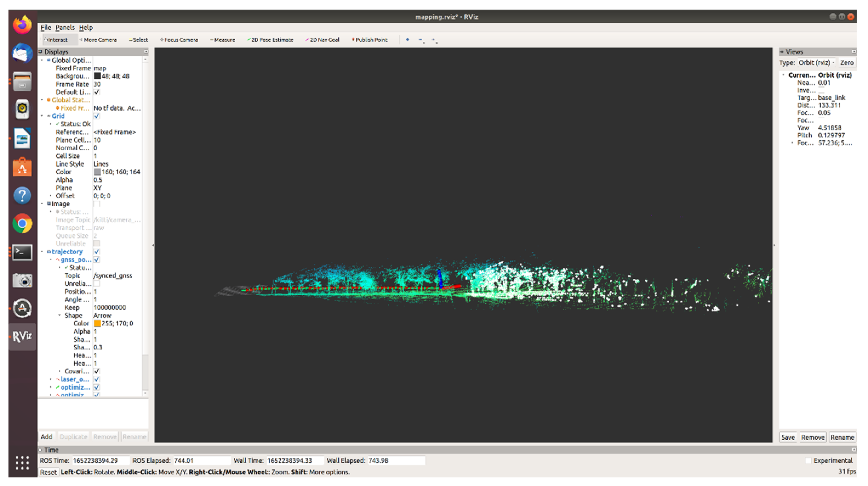868x486 pixels.
Task: Uncheck the gnss covariance display
Action: [97, 371]
